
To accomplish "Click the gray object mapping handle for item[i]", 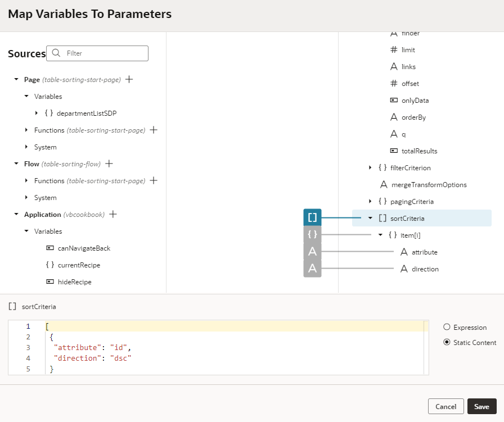I will click(x=312, y=235).
